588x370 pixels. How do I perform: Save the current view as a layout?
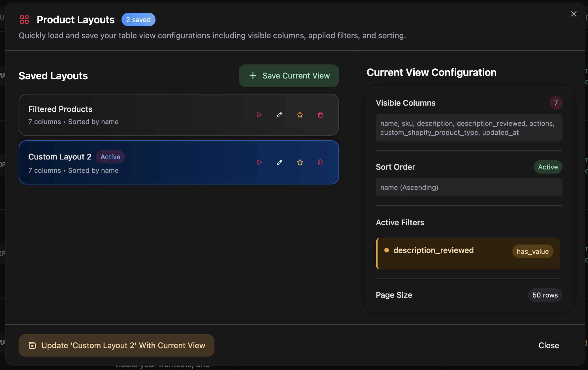point(288,76)
